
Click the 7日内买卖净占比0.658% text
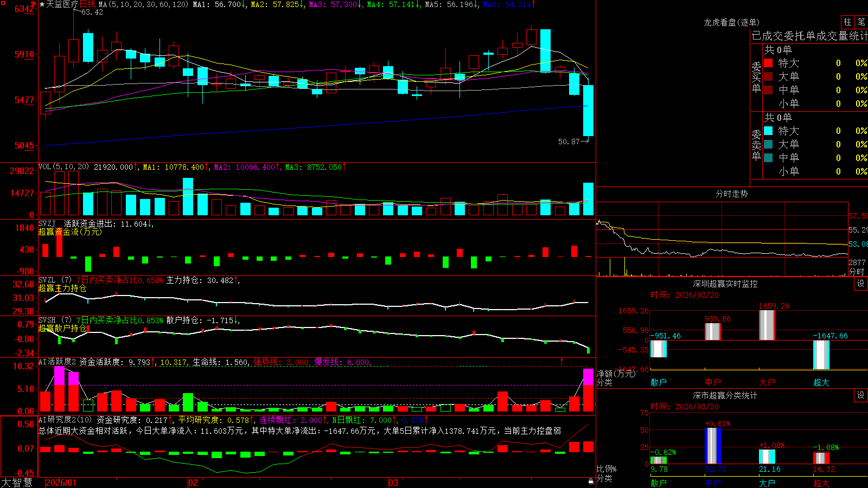[120, 280]
